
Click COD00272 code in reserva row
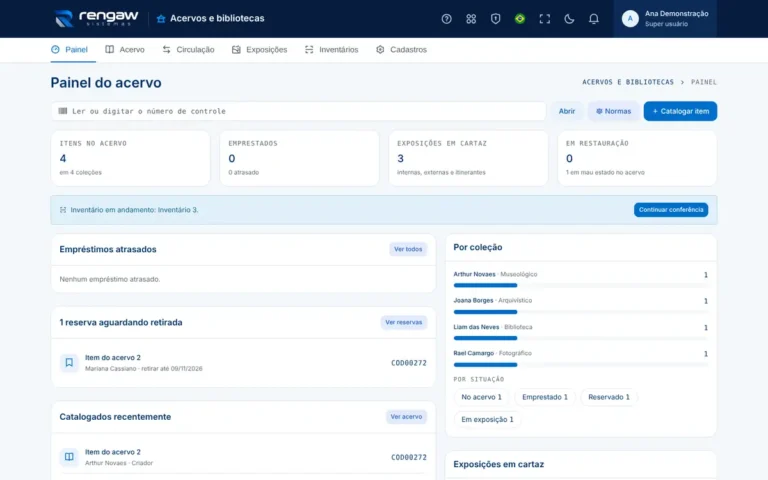tap(408, 363)
